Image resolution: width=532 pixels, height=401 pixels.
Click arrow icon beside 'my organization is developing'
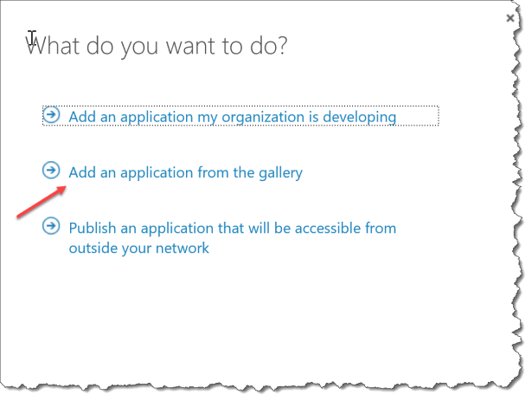(x=52, y=115)
